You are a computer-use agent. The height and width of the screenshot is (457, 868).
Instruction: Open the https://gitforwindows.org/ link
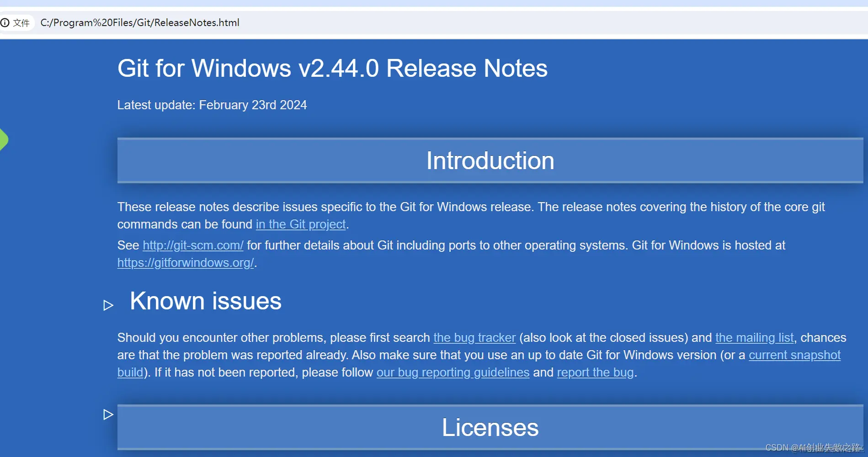coord(186,263)
